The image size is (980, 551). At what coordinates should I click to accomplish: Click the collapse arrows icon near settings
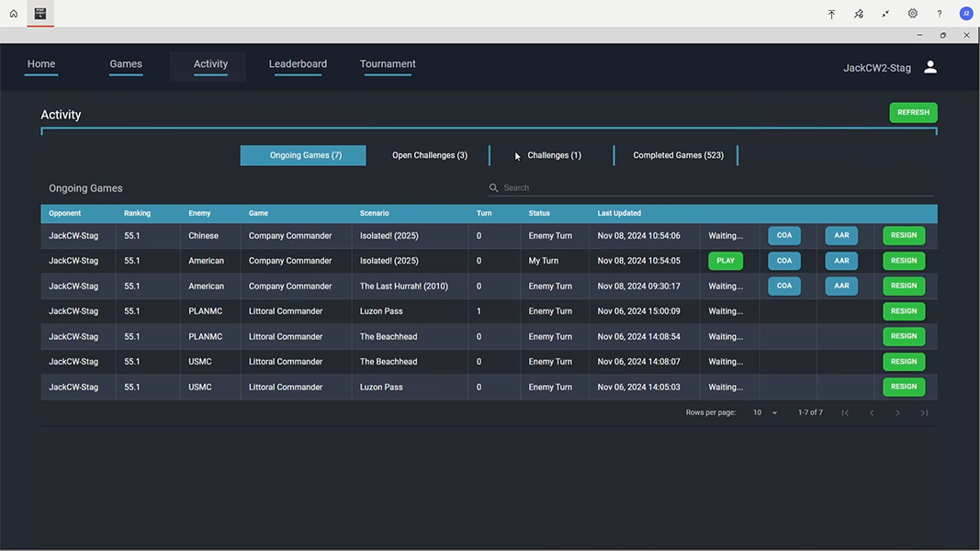(884, 13)
